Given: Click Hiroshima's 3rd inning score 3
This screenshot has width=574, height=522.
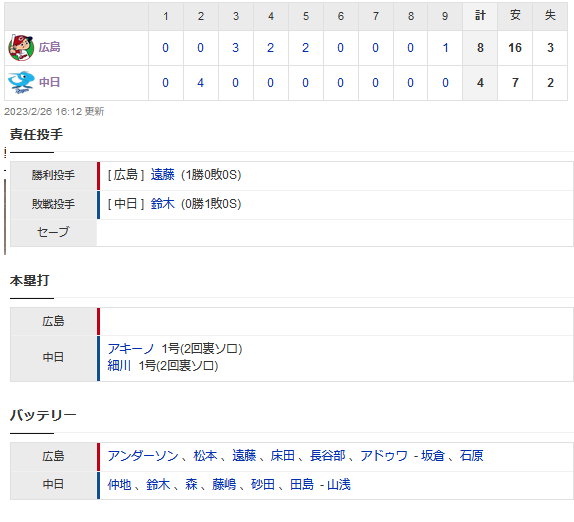Looking at the screenshot, I should point(235,48).
